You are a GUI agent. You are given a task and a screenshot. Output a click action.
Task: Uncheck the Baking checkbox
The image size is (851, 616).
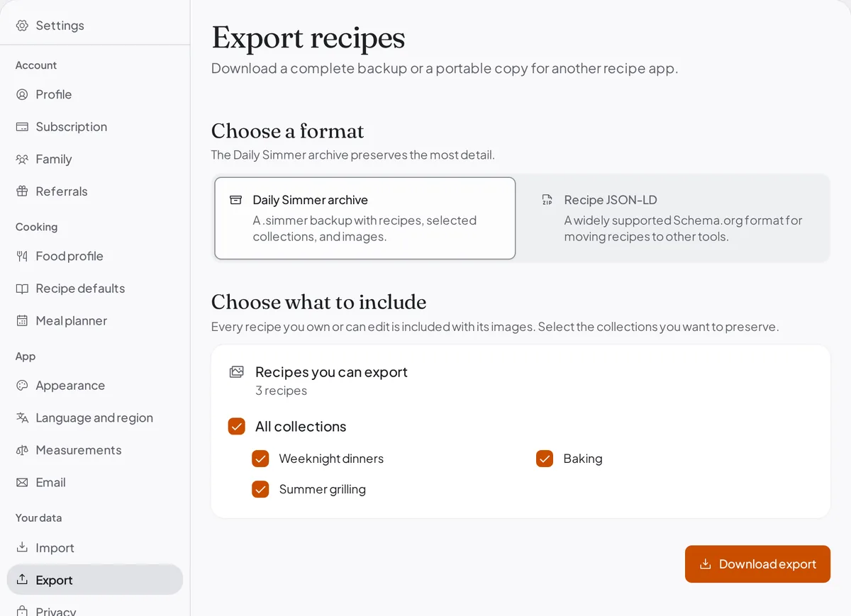pyautogui.click(x=545, y=459)
